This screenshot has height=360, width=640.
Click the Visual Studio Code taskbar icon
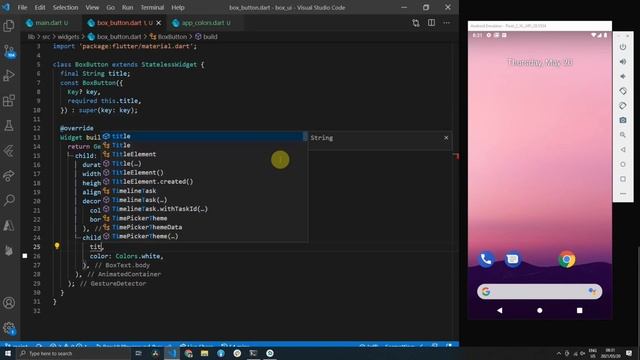172,353
